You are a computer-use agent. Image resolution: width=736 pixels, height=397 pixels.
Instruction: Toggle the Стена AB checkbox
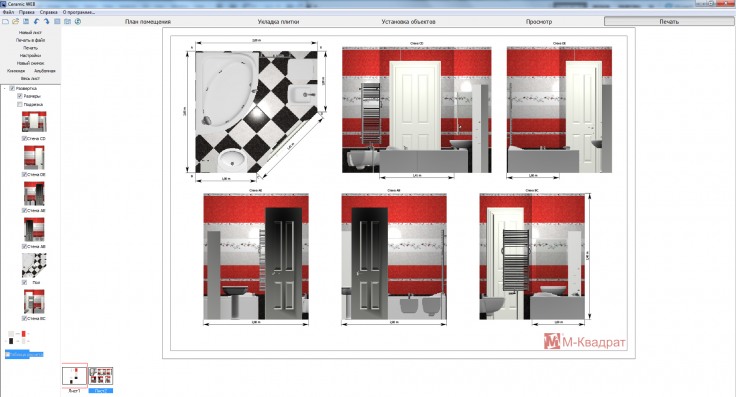click(24, 246)
